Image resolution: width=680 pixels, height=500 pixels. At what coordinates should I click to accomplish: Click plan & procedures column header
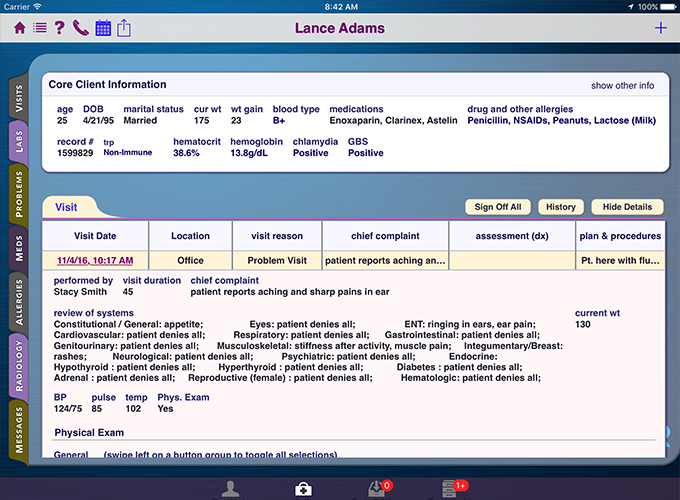(x=620, y=236)
